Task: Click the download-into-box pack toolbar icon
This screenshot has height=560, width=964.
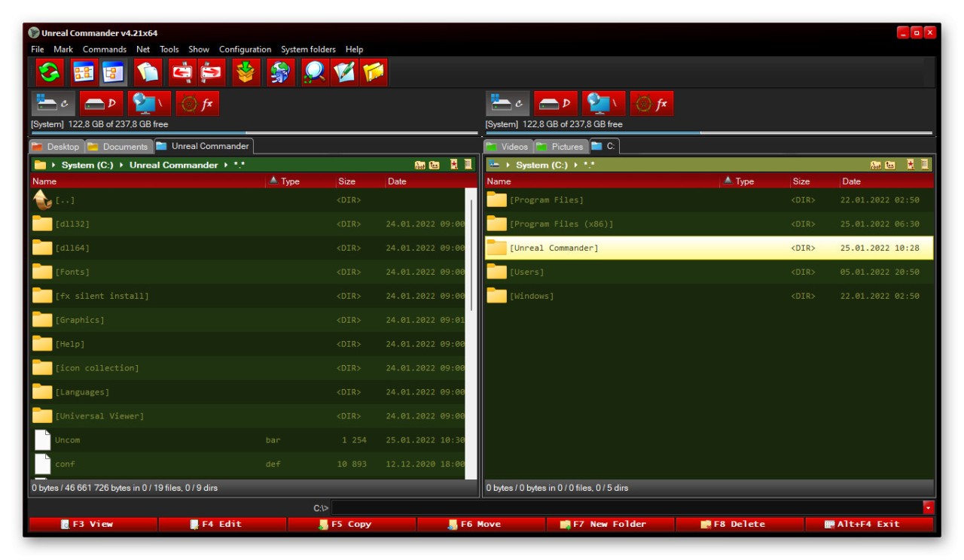Action: tap(246, 72)
